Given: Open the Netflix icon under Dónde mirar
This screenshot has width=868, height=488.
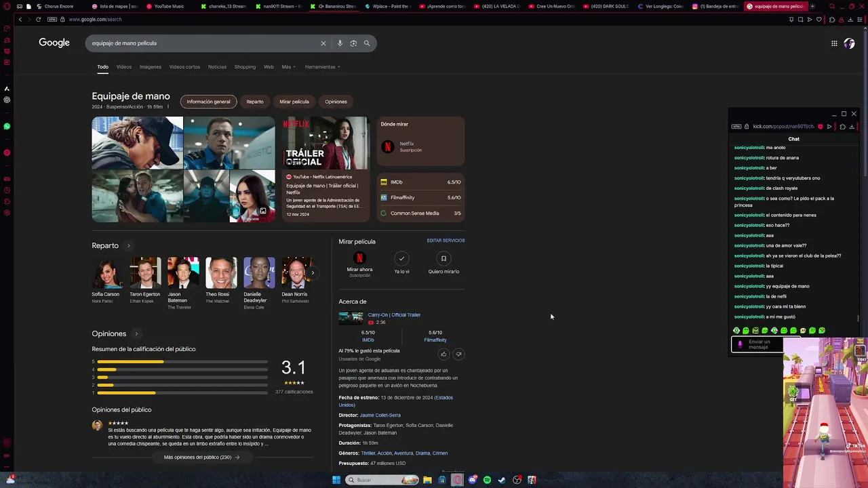Looking at the screenshot, I should tap(388, 146).
